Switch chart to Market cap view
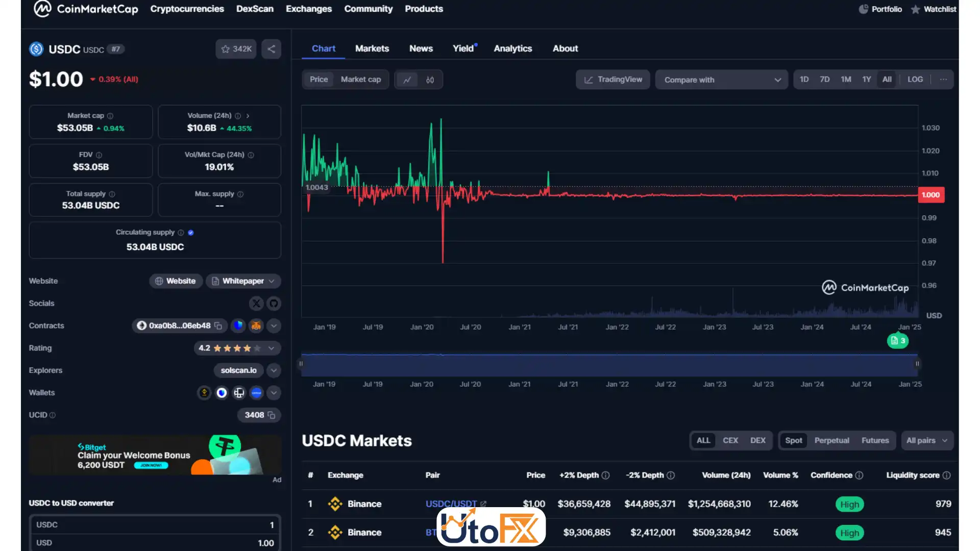980x551 pixels. [361, 80]
